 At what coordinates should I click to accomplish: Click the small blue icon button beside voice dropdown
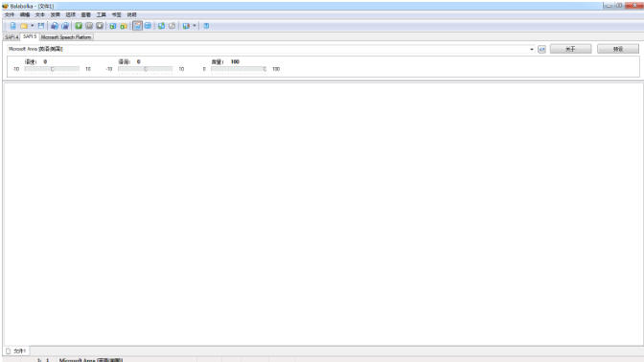click(x=541, y=49)
